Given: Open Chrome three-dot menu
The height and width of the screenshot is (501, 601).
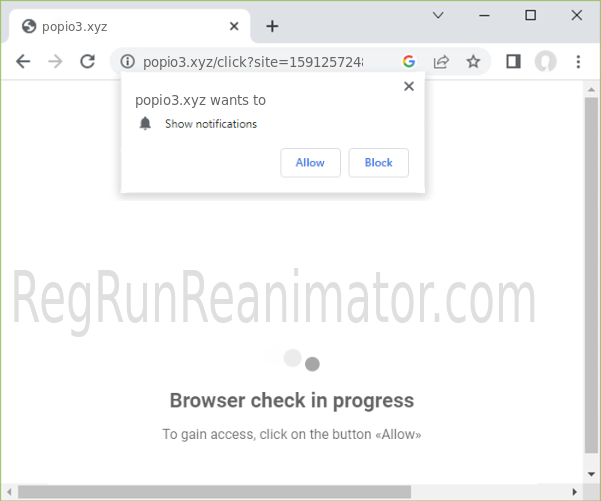Looking at the screenshot, I should click(x=578, y=61).
